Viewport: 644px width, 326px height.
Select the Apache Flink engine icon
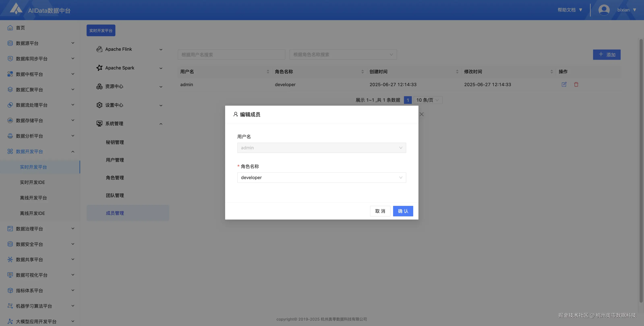pyautogui.click(x=99, y=49)
